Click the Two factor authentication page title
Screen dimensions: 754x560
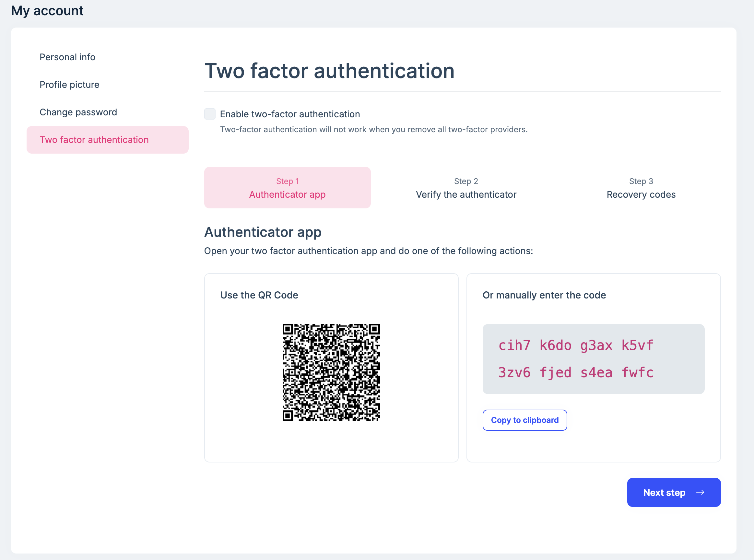point(329,71)
